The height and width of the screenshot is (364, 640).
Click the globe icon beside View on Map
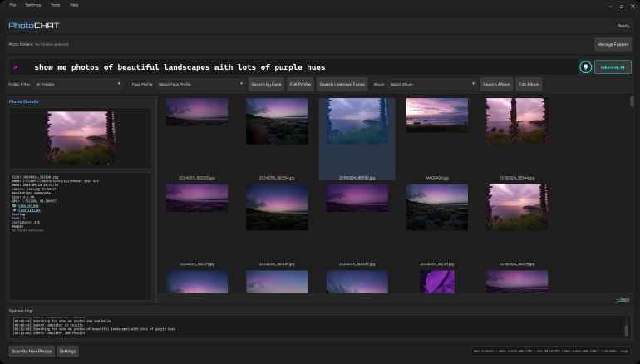(13, 205)
